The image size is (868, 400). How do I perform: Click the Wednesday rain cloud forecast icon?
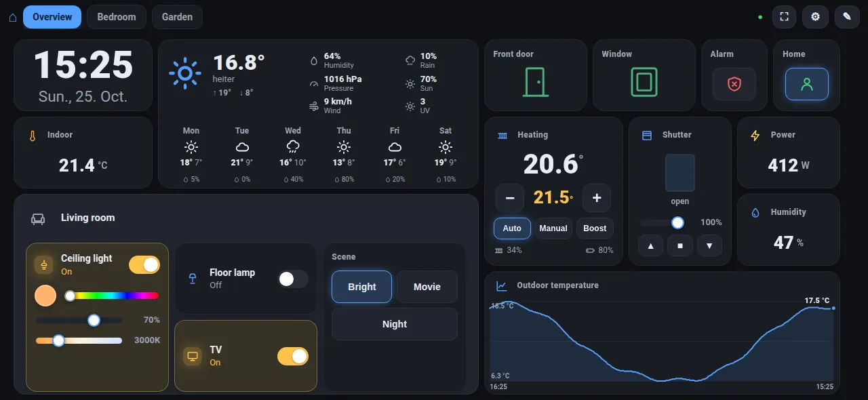[293, 146]
